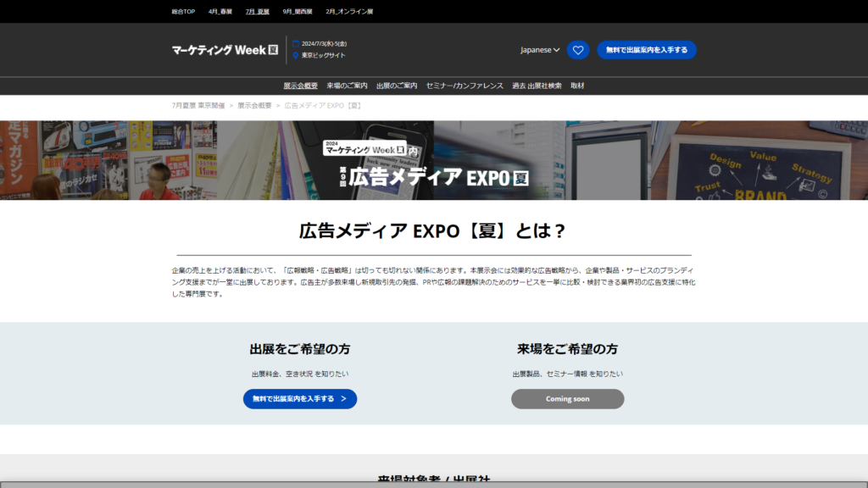
Task: Click the blue 無料で出展案内を入手する button under 出展をご希望の方
Action: (300, 399)
